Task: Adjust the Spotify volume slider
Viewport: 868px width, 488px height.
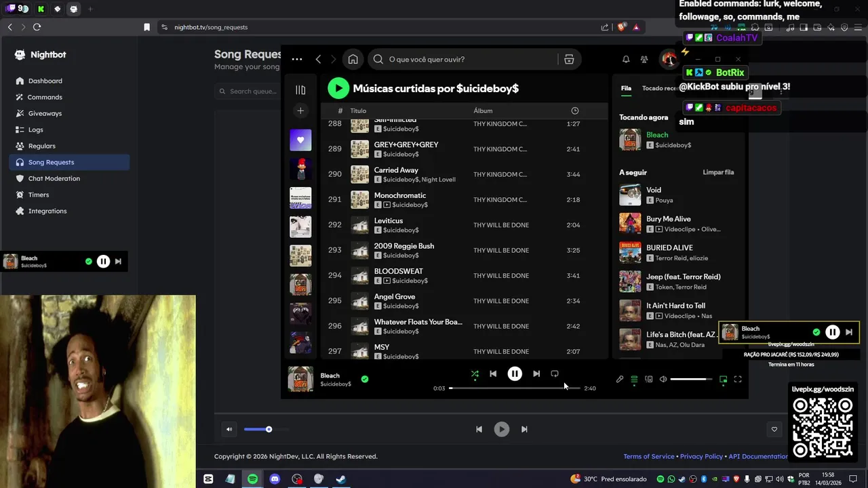Action: pos(691,380)
